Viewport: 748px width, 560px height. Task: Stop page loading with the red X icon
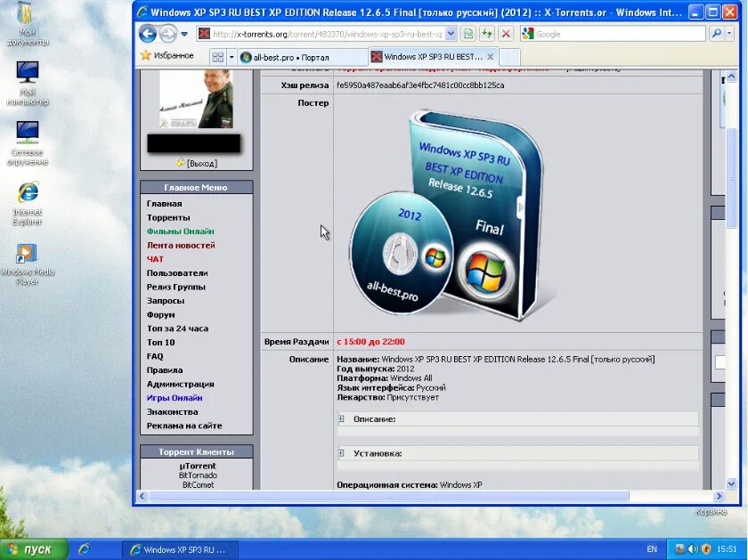504,33
